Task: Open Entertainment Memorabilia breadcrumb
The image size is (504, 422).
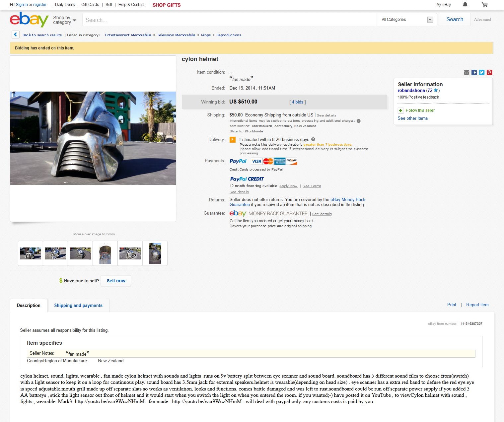Action: (x=128, y=35)
